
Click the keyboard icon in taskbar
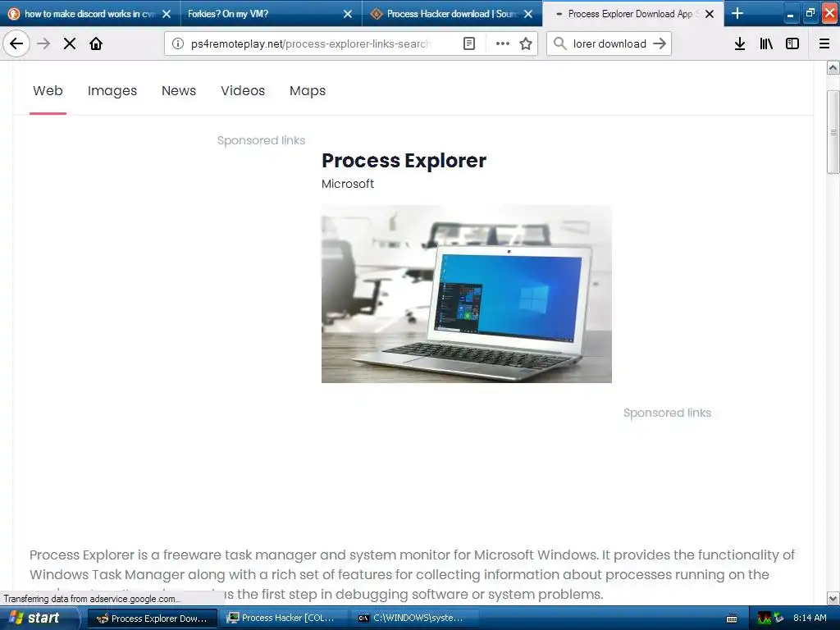point(731,619)
